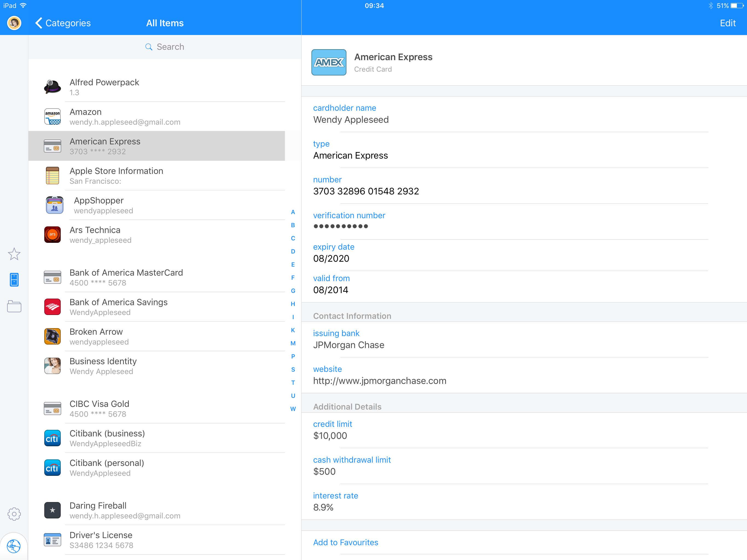Tap Wi-Fi icon in status bar

(23, 5)
